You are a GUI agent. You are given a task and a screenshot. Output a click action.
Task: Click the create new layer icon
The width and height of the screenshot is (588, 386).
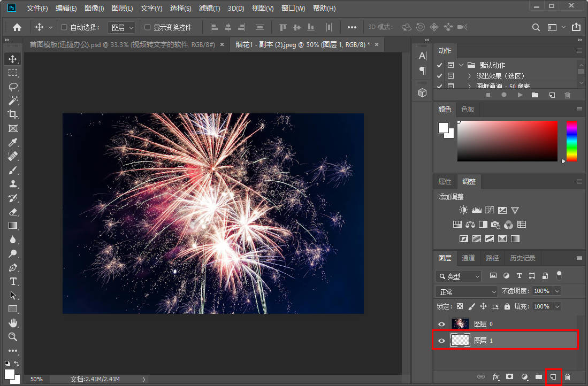[553, 377]
